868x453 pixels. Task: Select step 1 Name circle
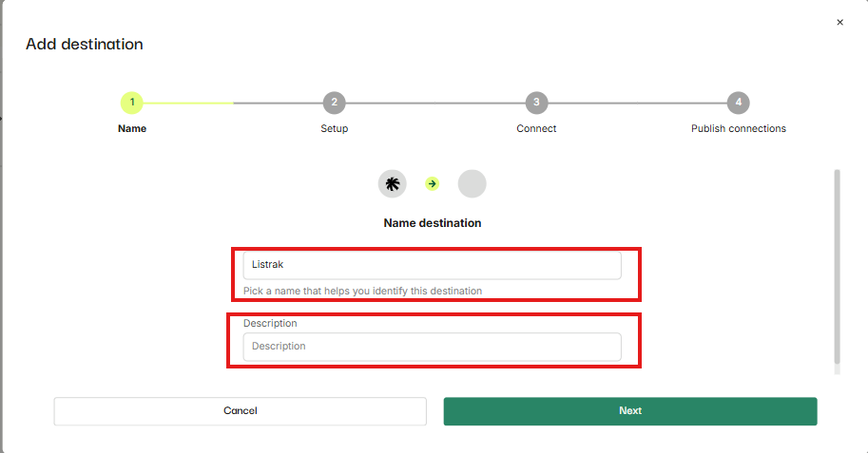tap(132, 103)
